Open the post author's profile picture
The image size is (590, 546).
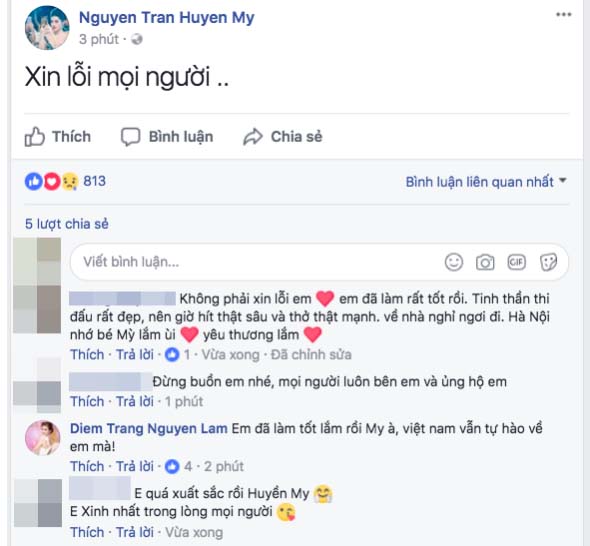pyautogui.click(x=47, y=27)
